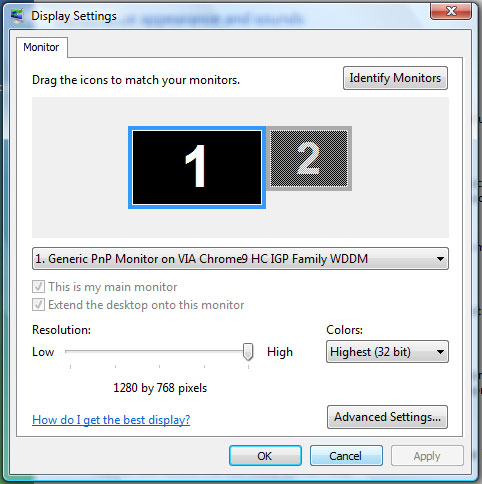This screenshot has width=482, height=484.
Task: Open 'How do I get the best display?' link
Action: coord(111,419)
